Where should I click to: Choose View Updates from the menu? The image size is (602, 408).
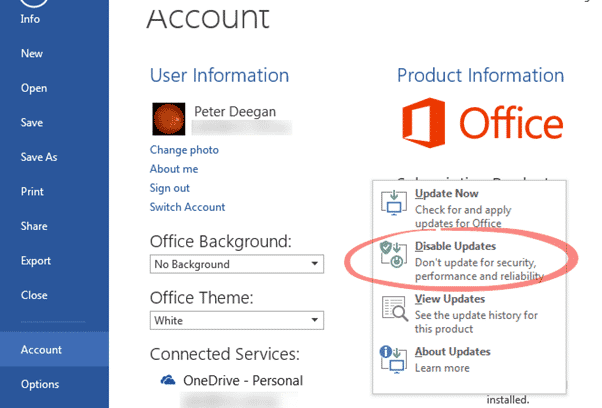(x=450, y=299)
